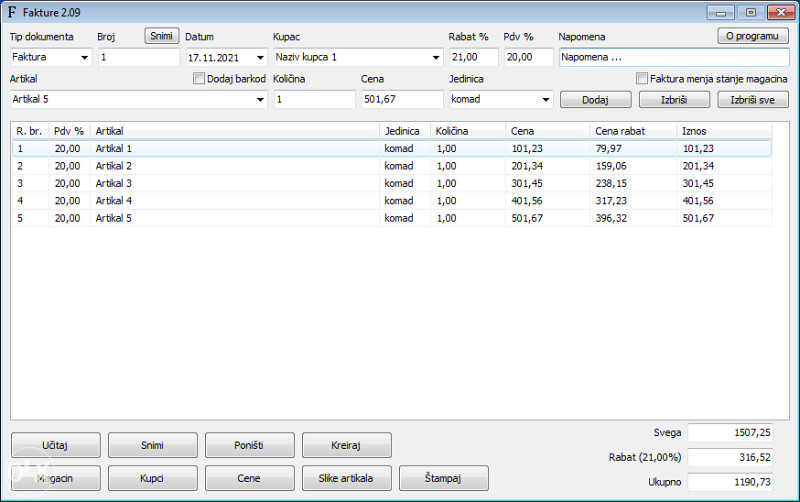Image resolution: width=800 pixels, height=502 pixels.
Task: Open the Jedinica unit dropdown
Action: pyautogui.click(x=545, y=100)
